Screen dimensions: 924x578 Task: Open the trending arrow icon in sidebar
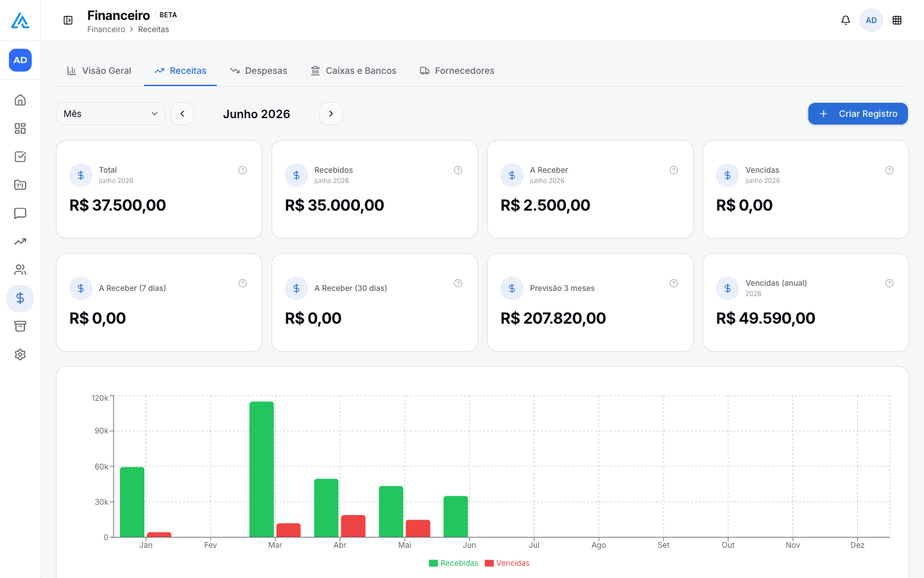(21, 241)
